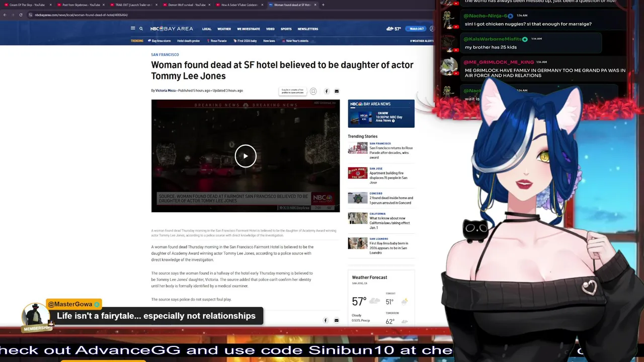Click the article headline about Tommy Lee Jones
Viewport: 644px width, 362px height.
[282, 70]
